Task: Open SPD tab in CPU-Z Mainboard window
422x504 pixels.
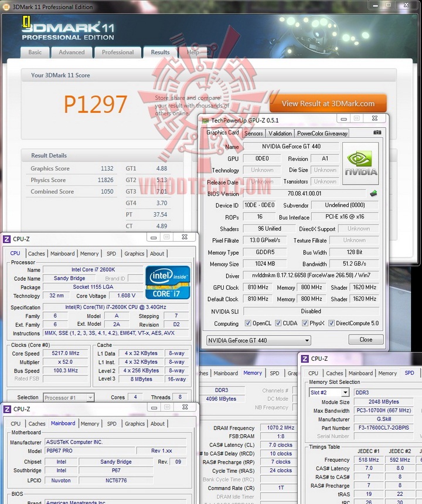Action: coord(112,424)
